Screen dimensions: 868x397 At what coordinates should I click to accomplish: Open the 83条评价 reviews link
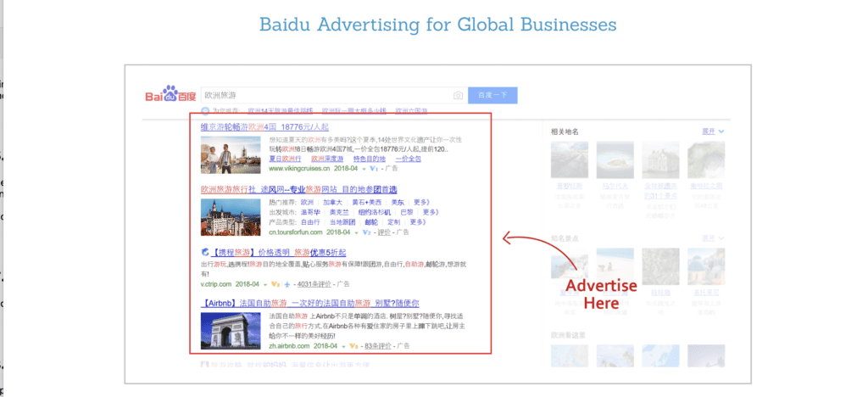coord(378,345)
